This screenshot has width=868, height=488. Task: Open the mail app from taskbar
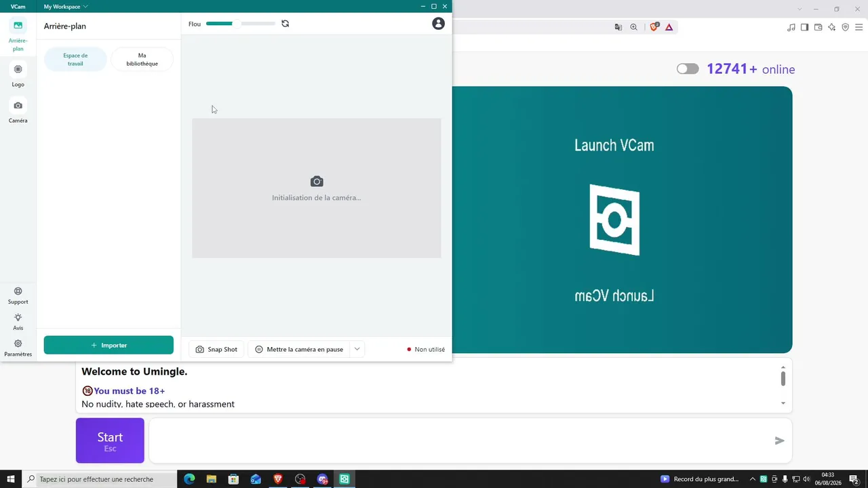point(256,479)
